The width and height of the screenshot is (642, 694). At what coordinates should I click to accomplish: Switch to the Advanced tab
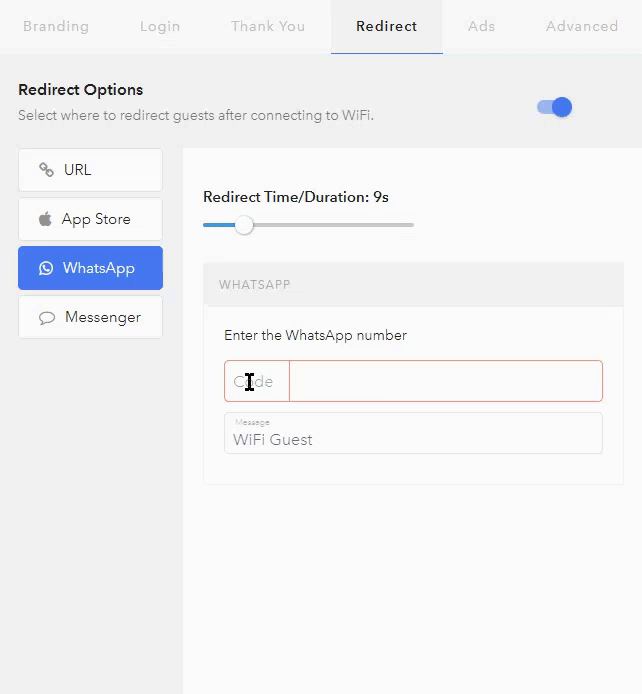[582, 27]
